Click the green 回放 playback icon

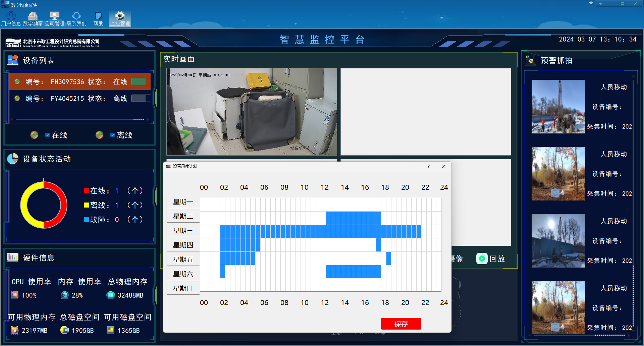[x=482, y=258]
